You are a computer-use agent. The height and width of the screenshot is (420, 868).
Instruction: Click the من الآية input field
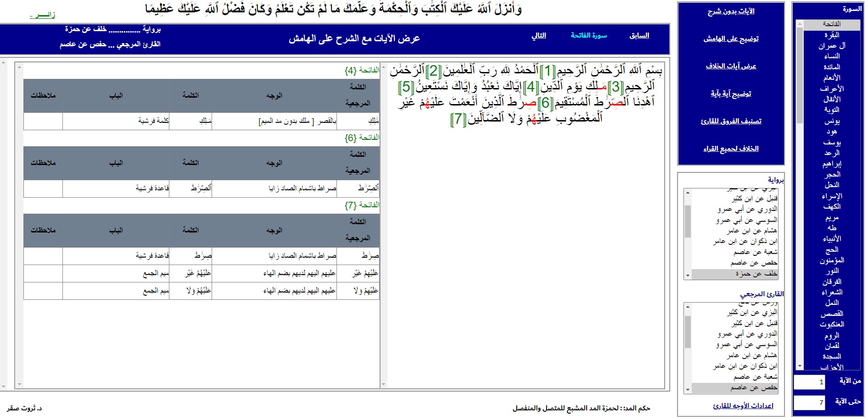[x=809, y=382]
